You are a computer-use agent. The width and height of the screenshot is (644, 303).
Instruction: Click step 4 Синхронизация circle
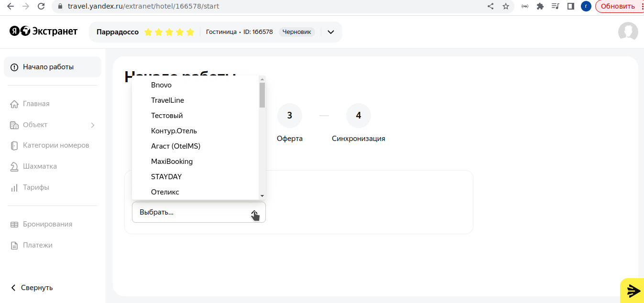[x=359, y=116]
